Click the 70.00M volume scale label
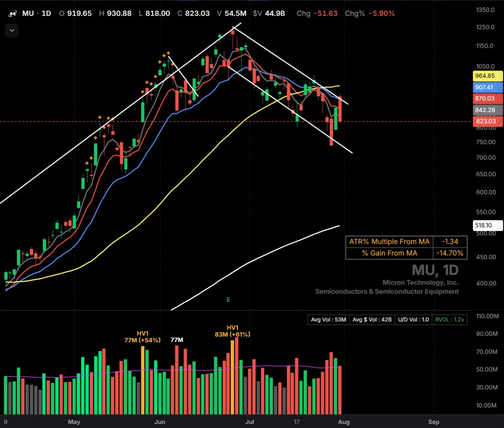 487,352
